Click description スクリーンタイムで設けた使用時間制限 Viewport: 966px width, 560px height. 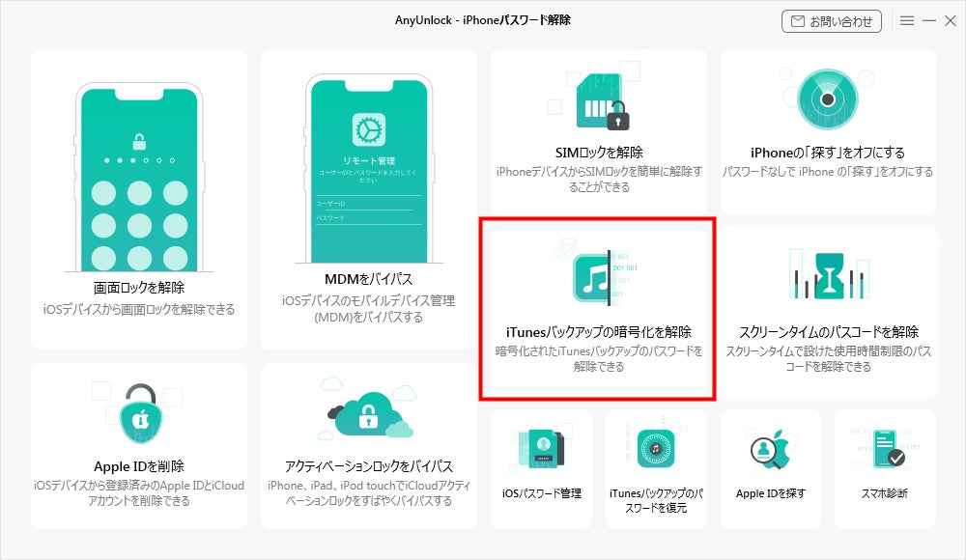click(x=829, y=358)
